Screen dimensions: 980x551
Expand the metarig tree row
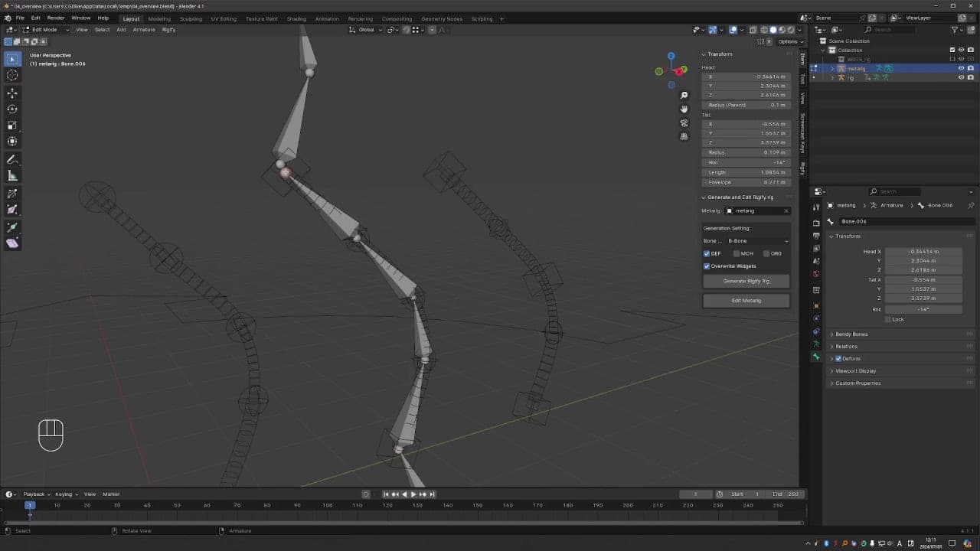point(832,68)
